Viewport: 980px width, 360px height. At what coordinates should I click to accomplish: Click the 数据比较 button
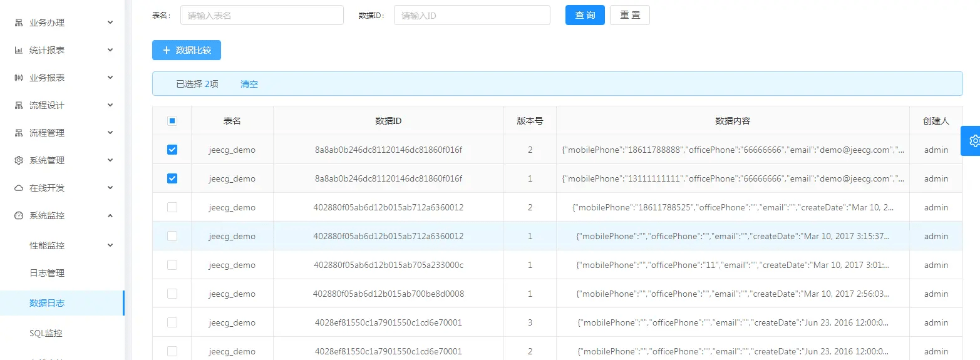187,50
